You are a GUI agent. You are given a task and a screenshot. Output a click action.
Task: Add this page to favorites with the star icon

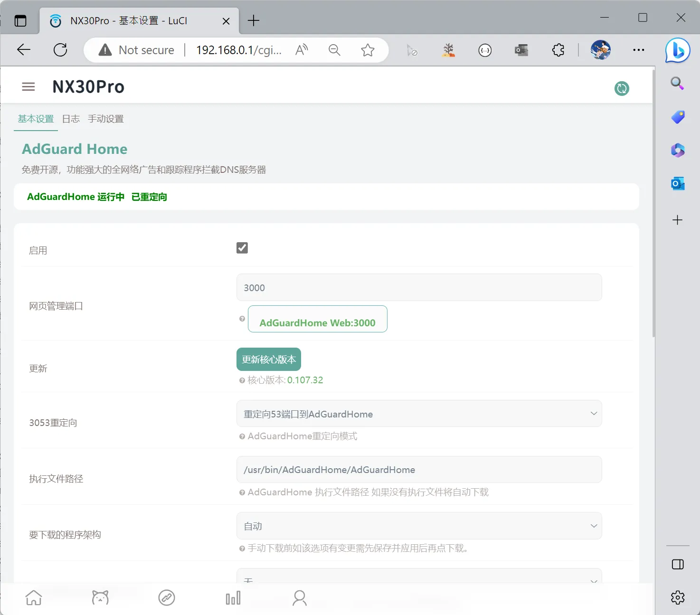(368, 50)
